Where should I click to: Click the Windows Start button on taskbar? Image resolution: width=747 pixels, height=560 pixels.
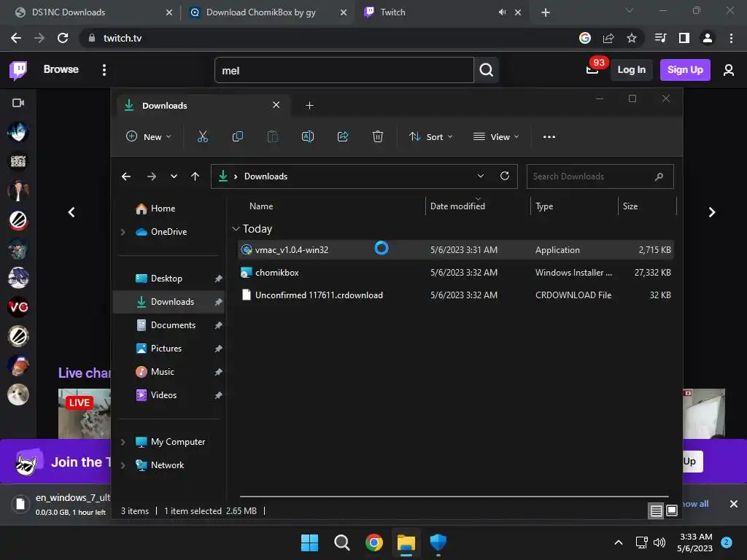click(x=309, y=542)
